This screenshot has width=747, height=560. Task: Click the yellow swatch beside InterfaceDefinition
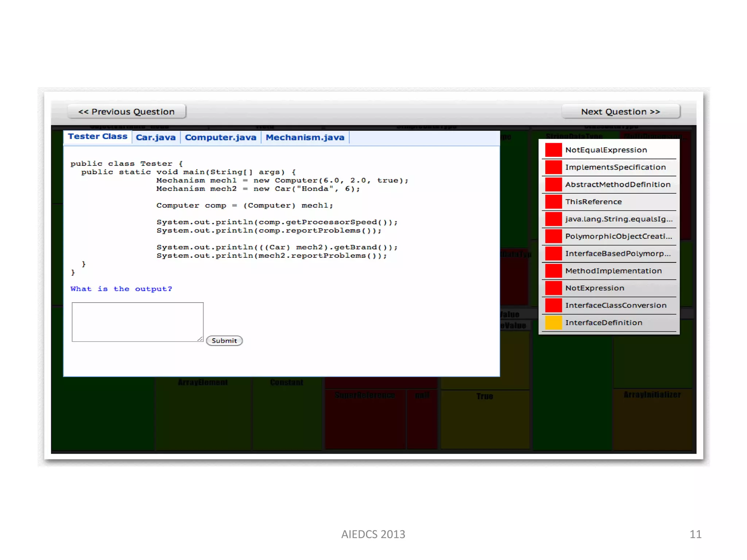[x=553, y=323]
